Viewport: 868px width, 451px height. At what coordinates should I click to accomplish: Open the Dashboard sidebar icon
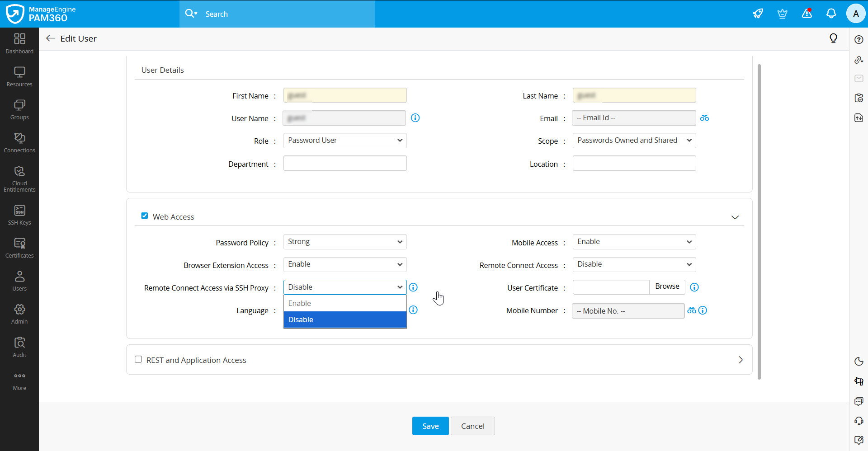click(19, 43)
